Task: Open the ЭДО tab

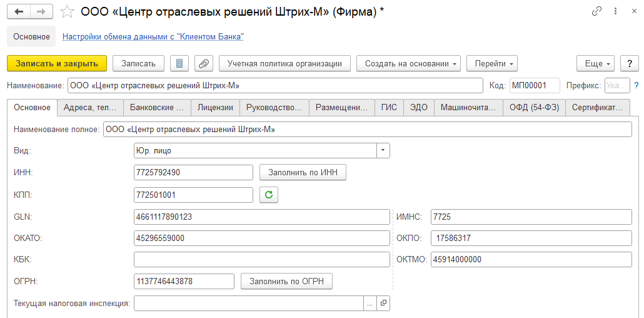Action: 418,107
